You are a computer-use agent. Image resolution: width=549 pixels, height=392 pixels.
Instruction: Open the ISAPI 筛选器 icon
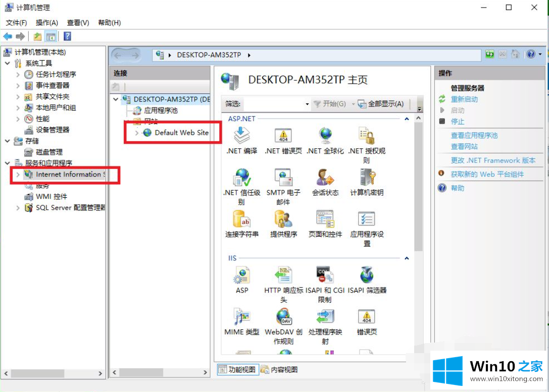tap(367, 275)
